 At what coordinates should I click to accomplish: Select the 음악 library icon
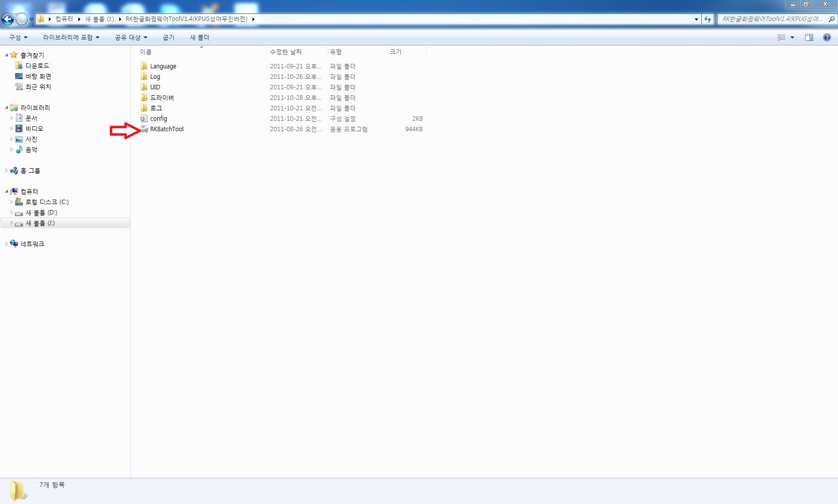(x=19, y=150)
